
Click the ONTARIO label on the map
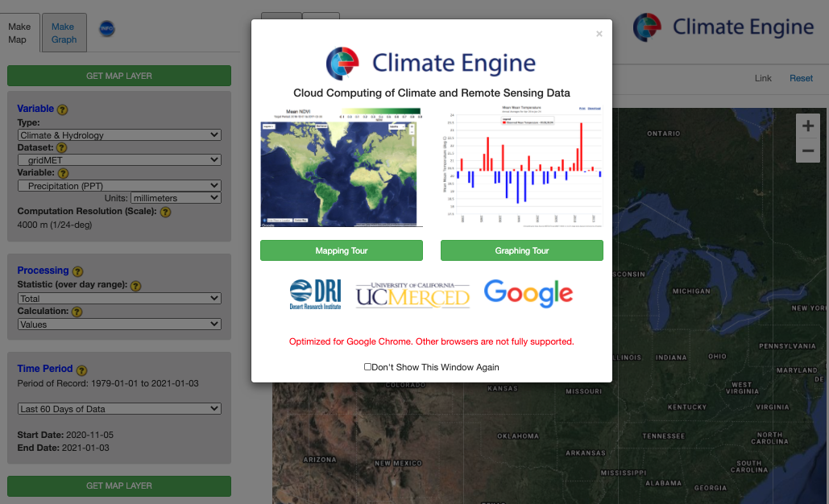(664, 134)
